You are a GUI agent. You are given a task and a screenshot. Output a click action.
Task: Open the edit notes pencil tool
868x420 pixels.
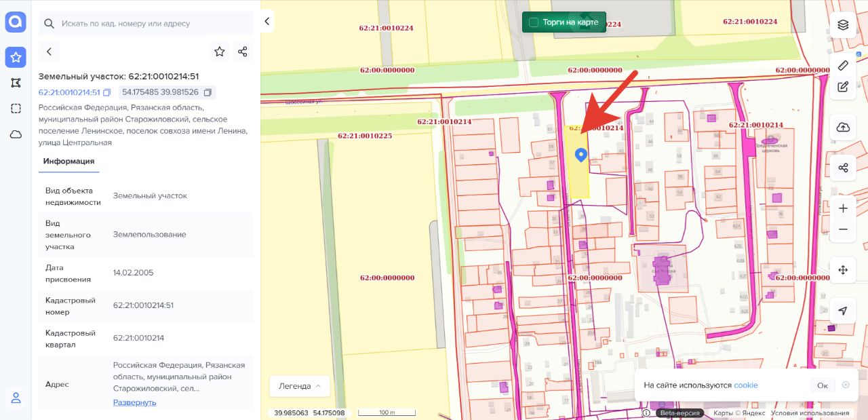pyautogui.click(x=843, y=87)
